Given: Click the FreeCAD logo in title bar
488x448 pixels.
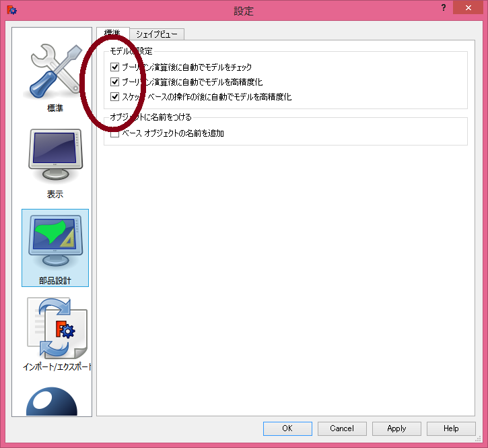Looking at the screenshot, I should tap(12, 10).
